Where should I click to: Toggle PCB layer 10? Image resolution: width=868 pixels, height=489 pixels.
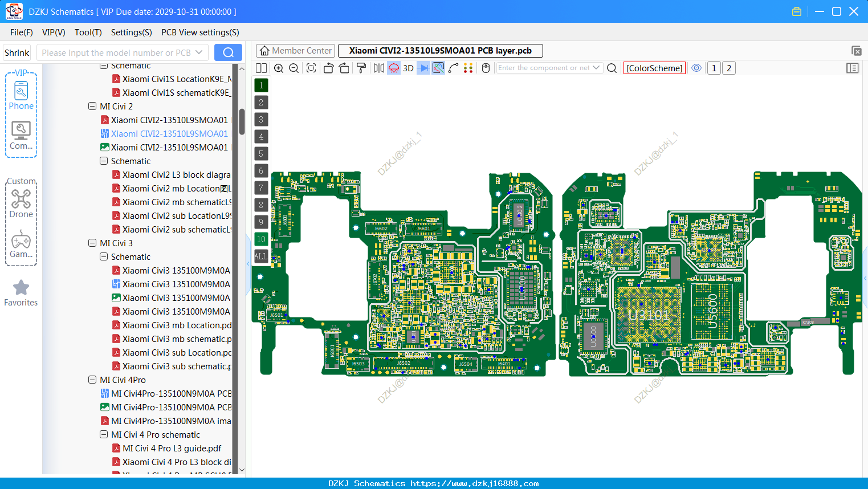(x=261, y=239)
